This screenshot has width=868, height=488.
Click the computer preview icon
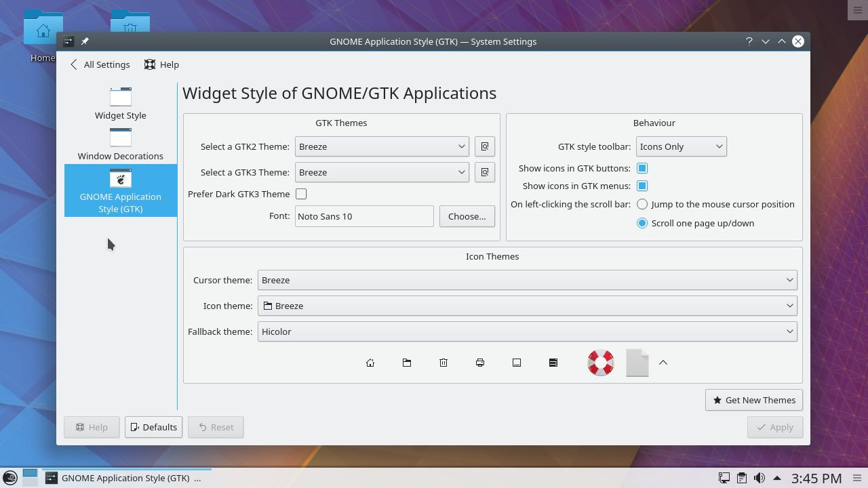(517, 363)
